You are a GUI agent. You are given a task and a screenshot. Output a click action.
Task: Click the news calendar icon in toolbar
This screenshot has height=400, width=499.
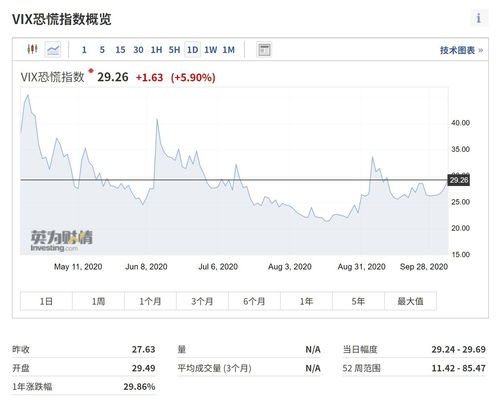(264, 50)
